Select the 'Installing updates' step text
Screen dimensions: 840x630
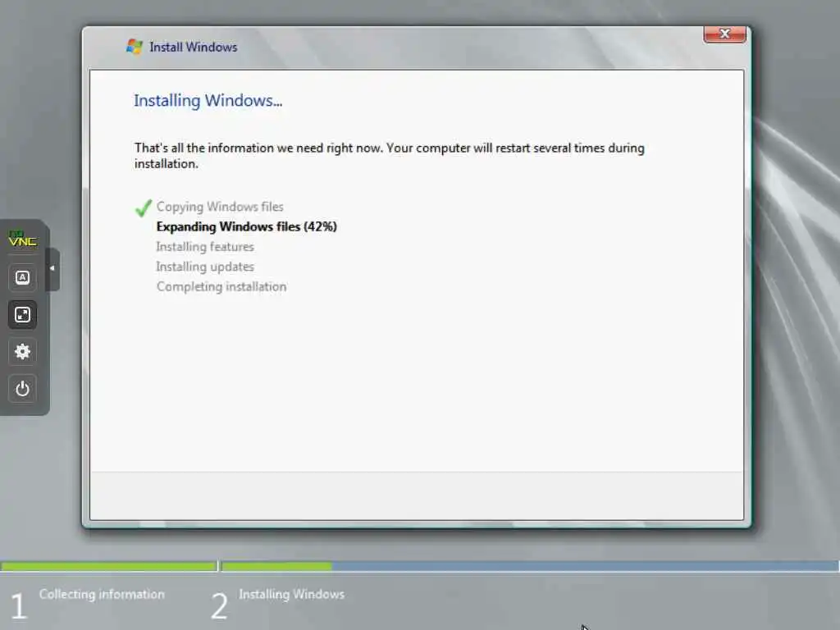(205, 267)
